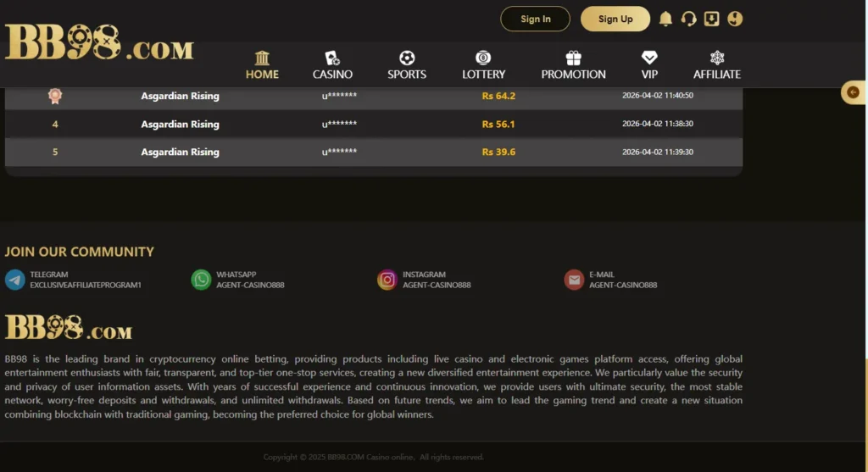Screen dimensions: 868x472
Task: Click the app download icon
Action: pyautogui.click(x=711, y=19)
